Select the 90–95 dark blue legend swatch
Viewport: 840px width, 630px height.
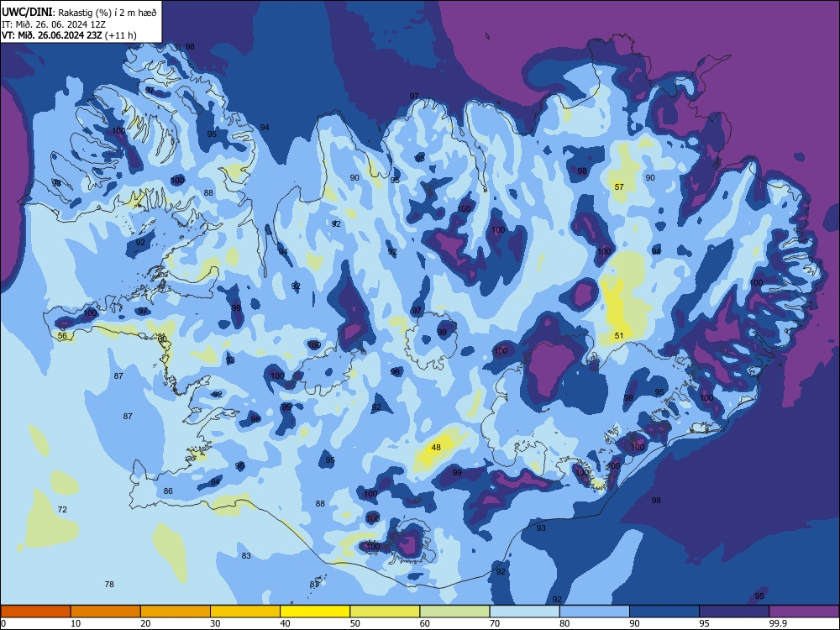(664, 612)
